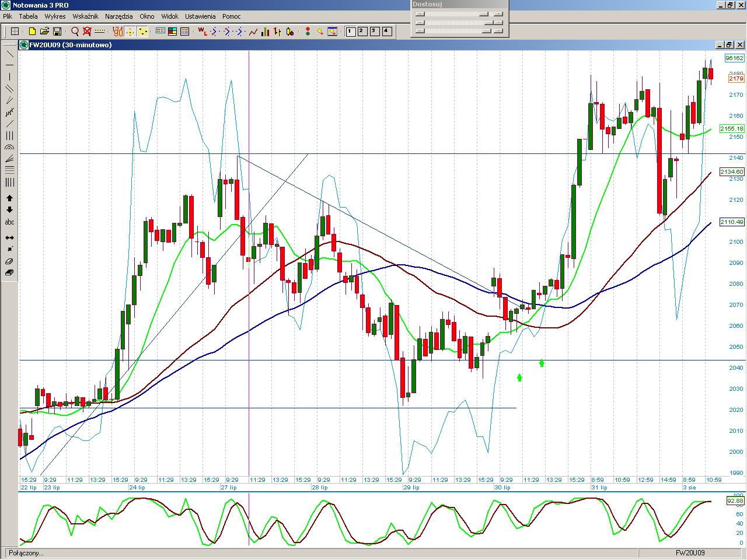The height and width of the screenshot is (560, 747).
Task: Click the four-color panel layout icon
Action: click(x=173, y=32)
